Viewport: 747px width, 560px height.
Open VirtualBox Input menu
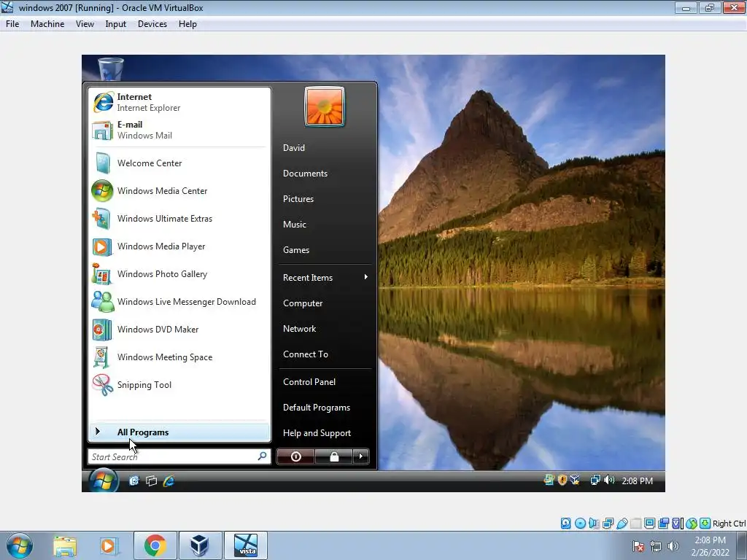[x=116, y=24]
